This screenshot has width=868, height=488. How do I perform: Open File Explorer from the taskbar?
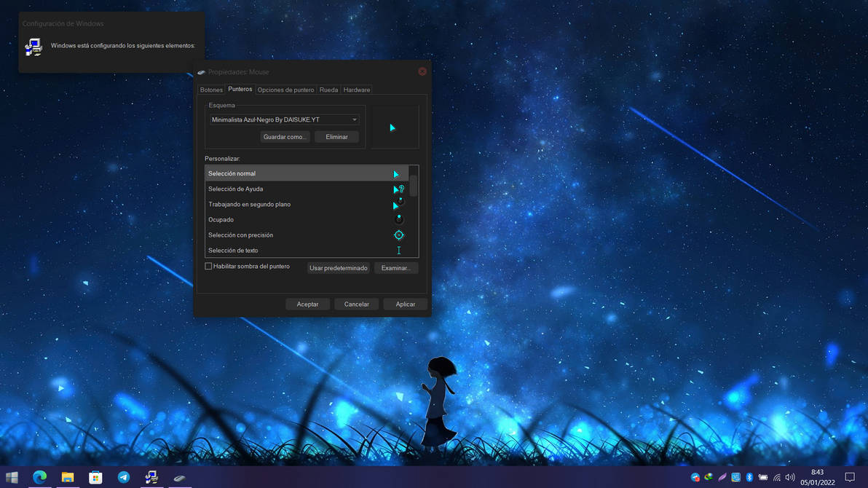point(68,477)
